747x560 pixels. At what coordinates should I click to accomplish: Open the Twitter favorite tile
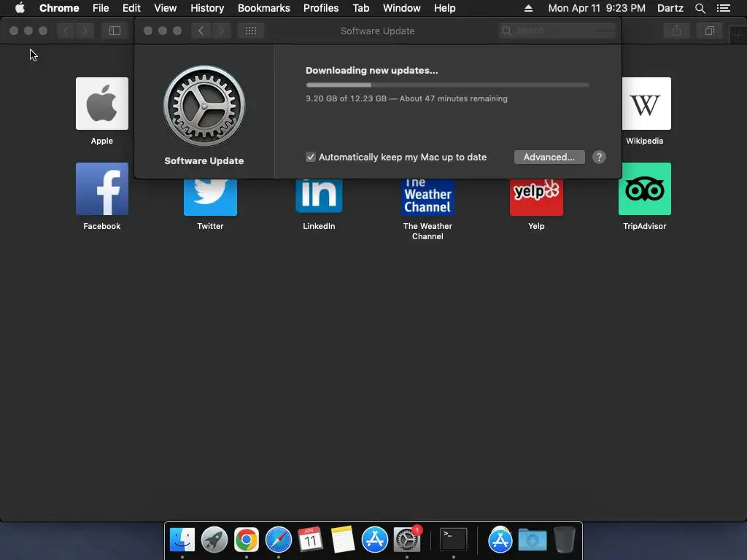210,197
